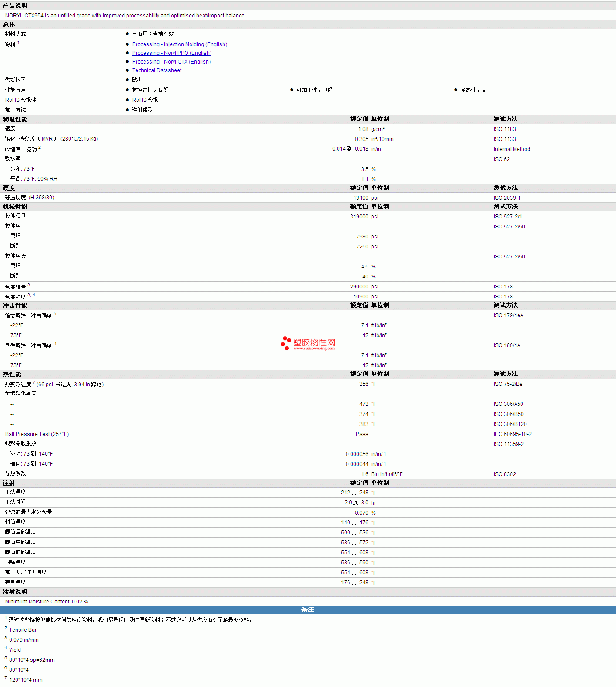The height and width of the screenshot is (687, 616).
Task: Click the 耐热性，高 feature text
Action: [x=473, y=90]
